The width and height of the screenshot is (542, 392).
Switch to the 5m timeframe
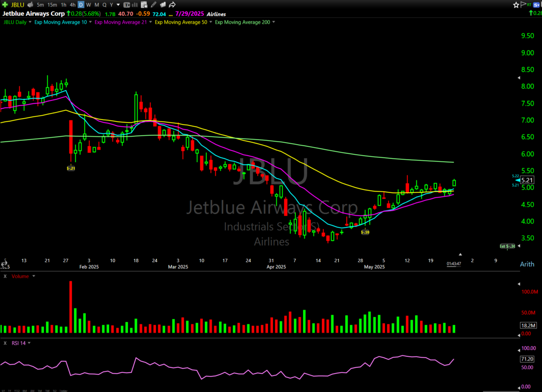point(40,5)
